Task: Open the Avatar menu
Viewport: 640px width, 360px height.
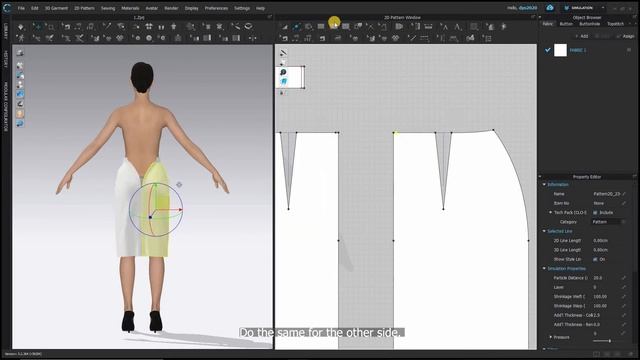Action: 151,8
